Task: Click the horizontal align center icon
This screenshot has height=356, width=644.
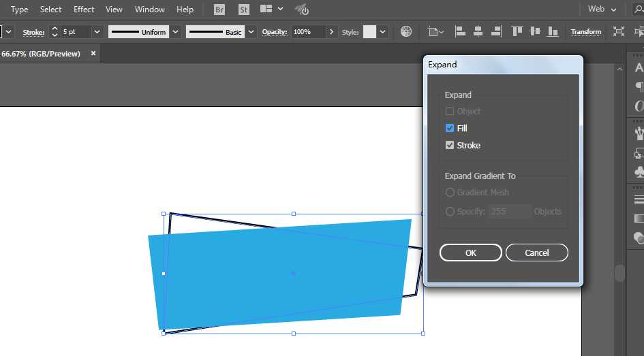Action: (478, 31)
